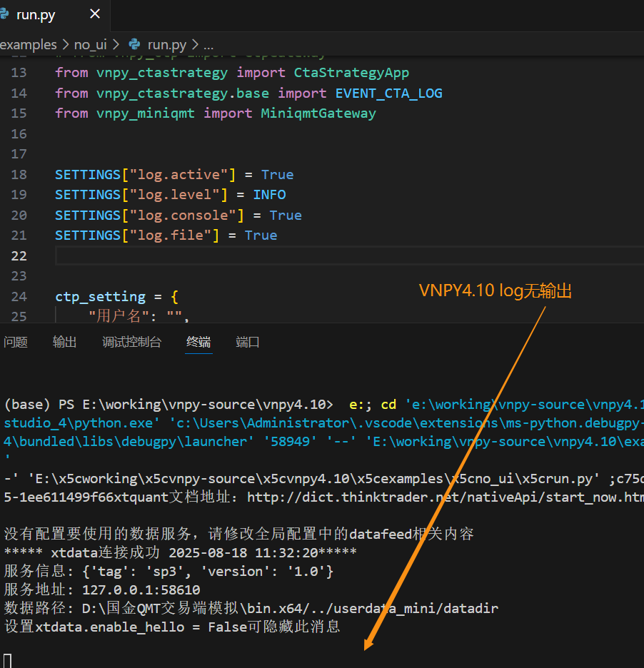Click the 服务地址 127.0.0.1:58610 terminal line
The height and width of the screenshot is (668, 644).
102,589
